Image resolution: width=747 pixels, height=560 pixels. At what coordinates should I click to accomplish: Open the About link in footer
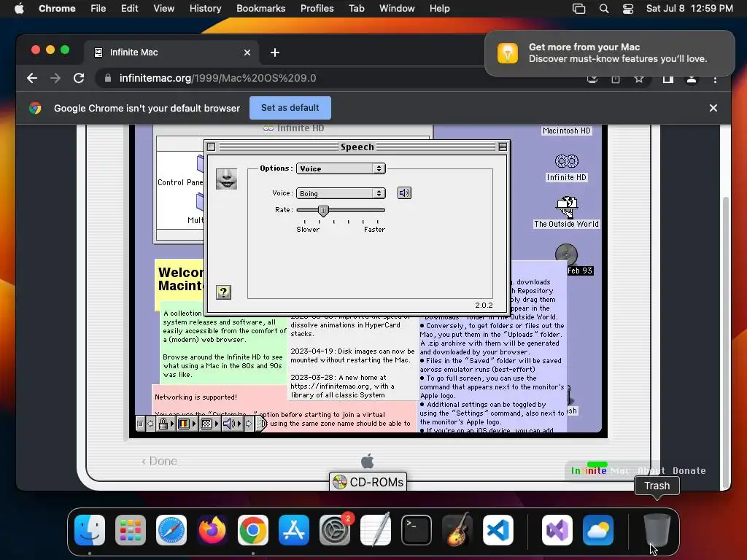click(651, 470)
